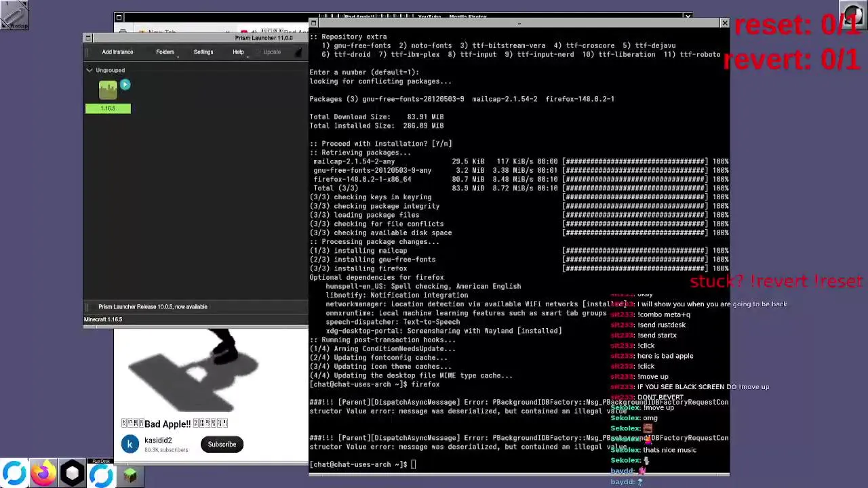Click the 'Total Download Size' line
The height and width of the screenshot is (488, 868).
tap(376, 117)
